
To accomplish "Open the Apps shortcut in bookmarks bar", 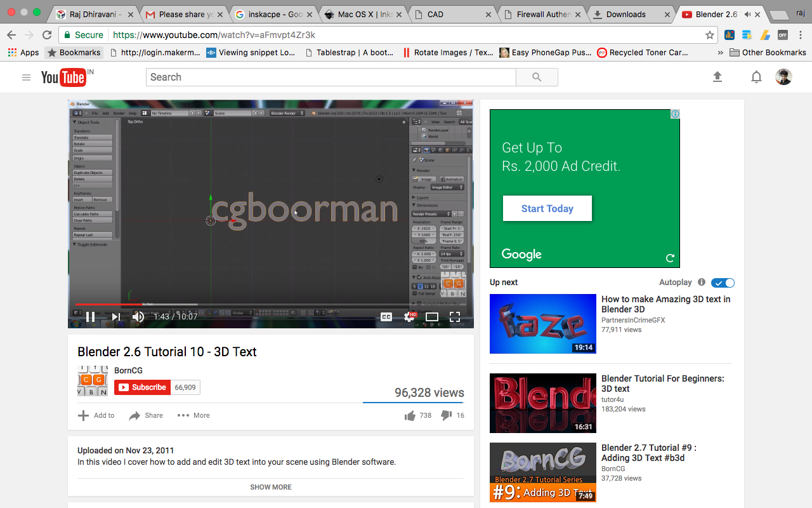I will tap(23, 53).
